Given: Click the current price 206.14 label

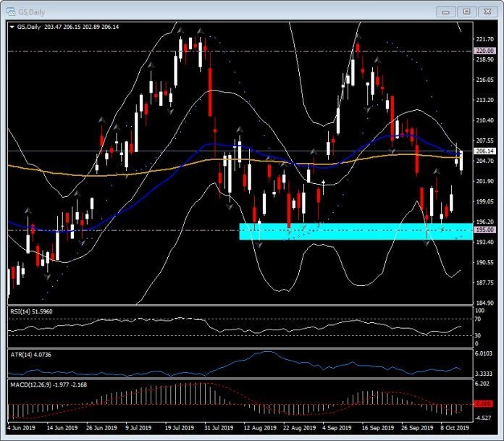Looking at the screenshot, I should pos(484,151).
